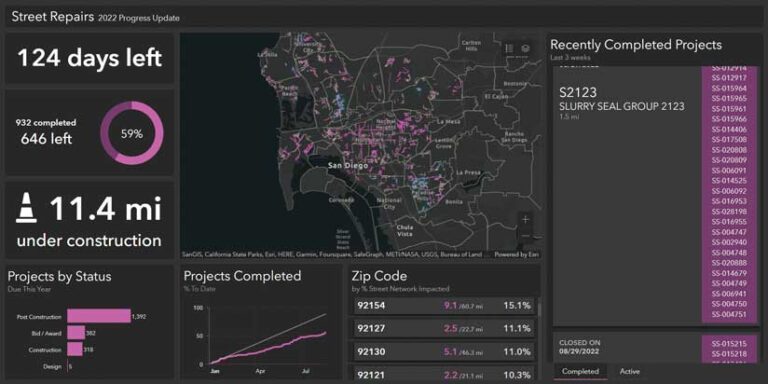Click the 59% donut progress chart
The image size is (768, 384).
click(132, 133)
